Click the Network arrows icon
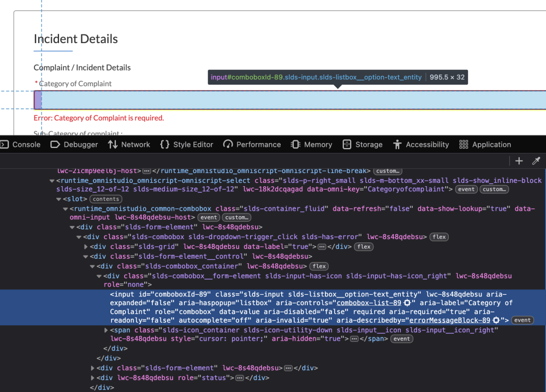Screen dimensions: 546x392 click(112, 145)
